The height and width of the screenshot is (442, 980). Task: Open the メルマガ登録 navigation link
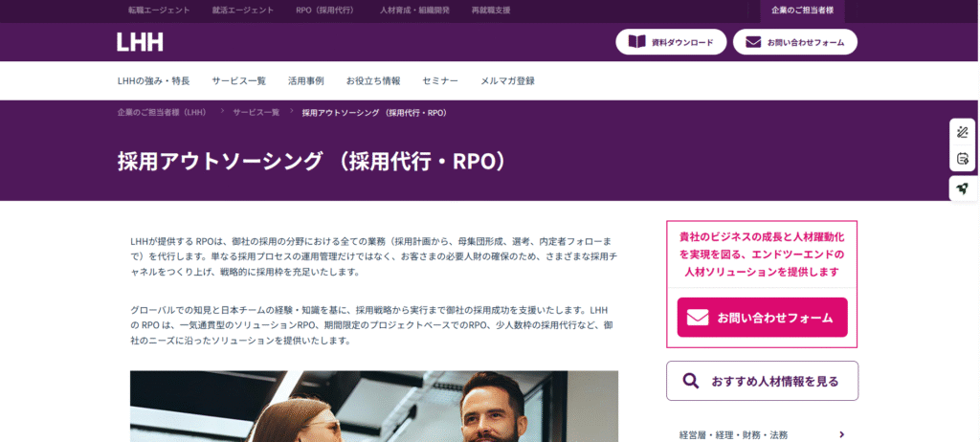click(x=507, y=80)
